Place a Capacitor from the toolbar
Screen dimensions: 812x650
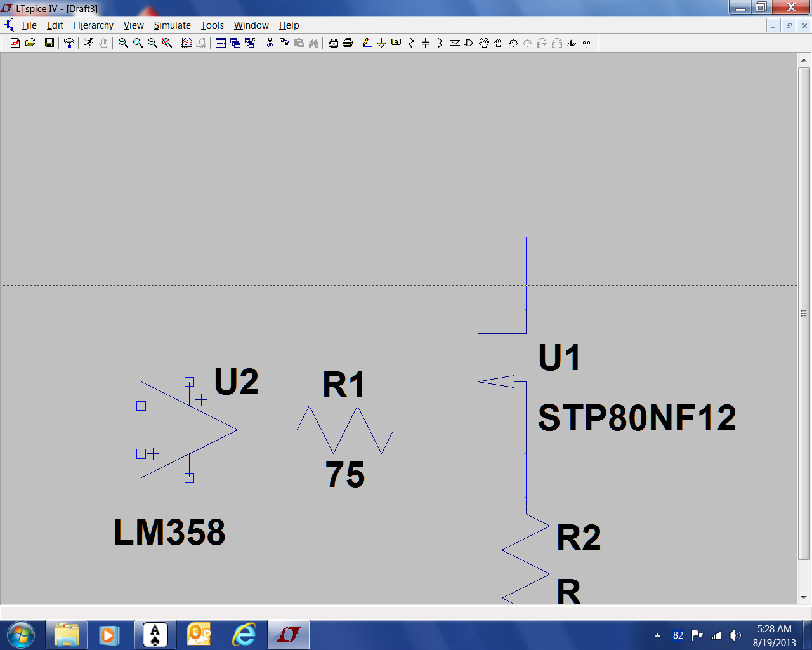[x=426, y=43]
